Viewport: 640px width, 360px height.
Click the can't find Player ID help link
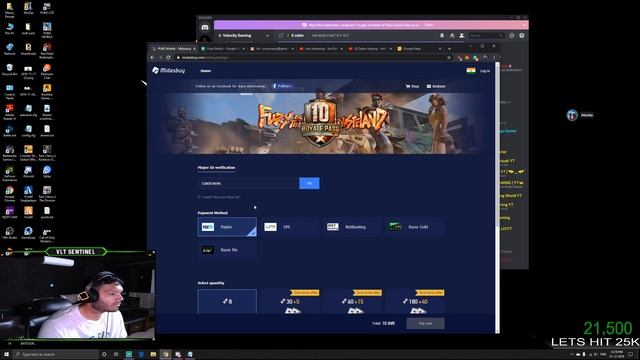point(219,197)
